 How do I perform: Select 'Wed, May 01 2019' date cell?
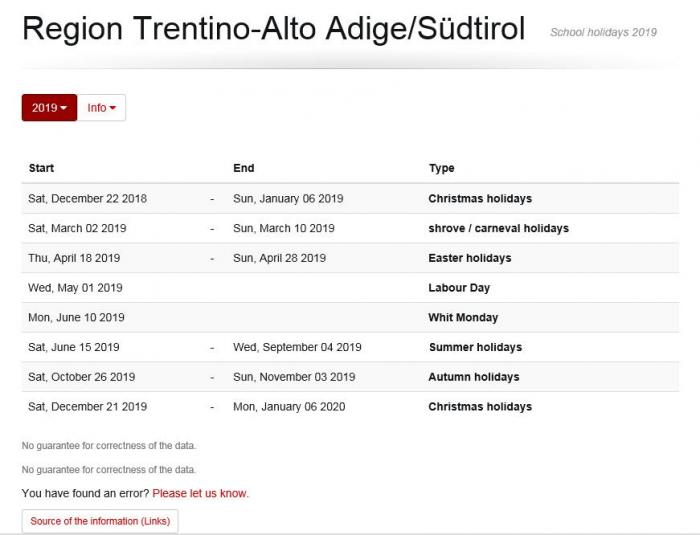pos(75,288)
